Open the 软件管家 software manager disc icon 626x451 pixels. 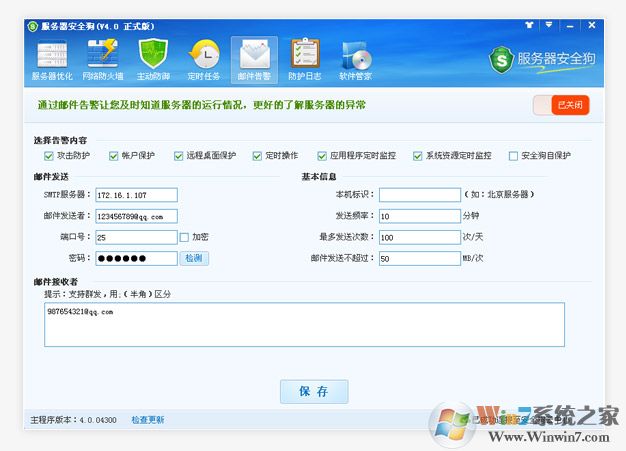click(355, 60)
